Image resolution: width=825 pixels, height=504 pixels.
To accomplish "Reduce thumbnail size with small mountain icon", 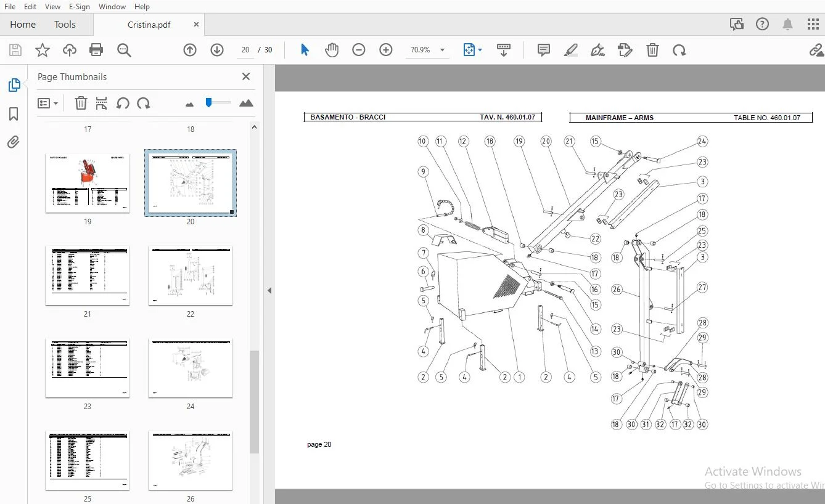I will pos(189,104).
